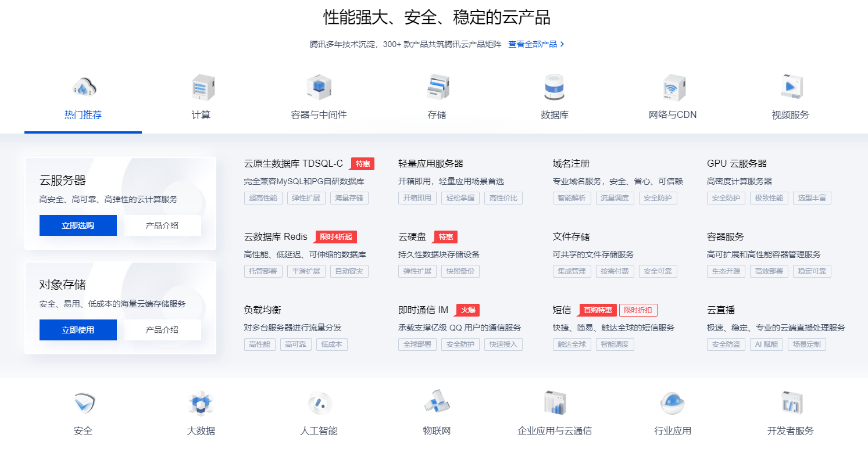Click the 计算 server icon
Screen dimensions: 868x449
click(x=203, y=88)
